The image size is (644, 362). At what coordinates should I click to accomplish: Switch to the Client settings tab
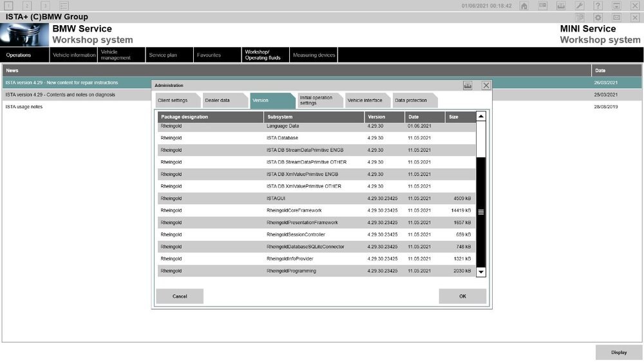tap(173, 100)
